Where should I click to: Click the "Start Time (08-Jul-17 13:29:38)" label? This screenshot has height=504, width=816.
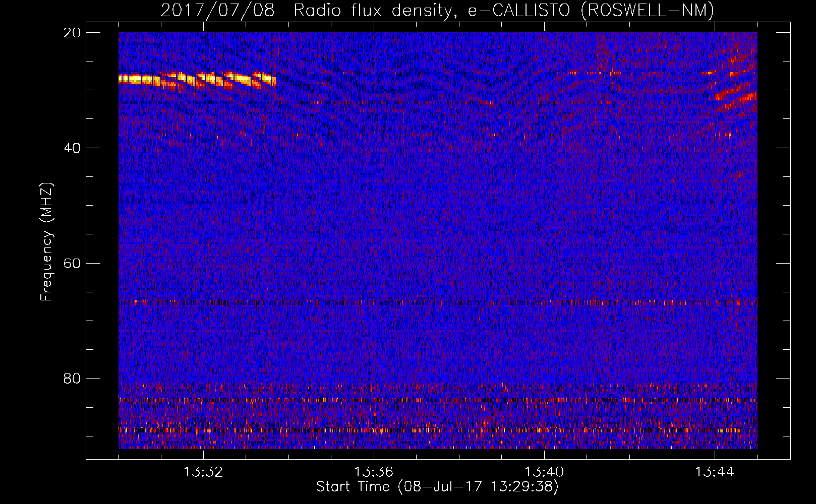[x=437, y=487]
